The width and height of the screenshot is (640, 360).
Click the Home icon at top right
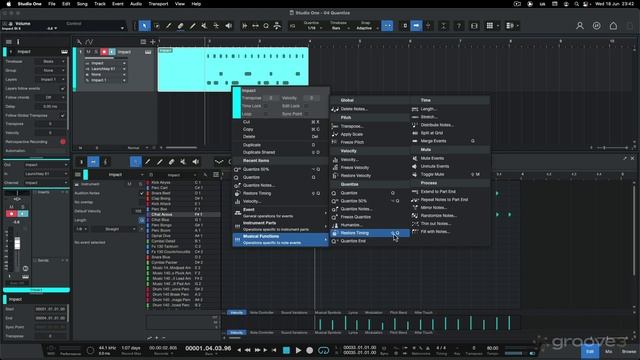point(613,26)
